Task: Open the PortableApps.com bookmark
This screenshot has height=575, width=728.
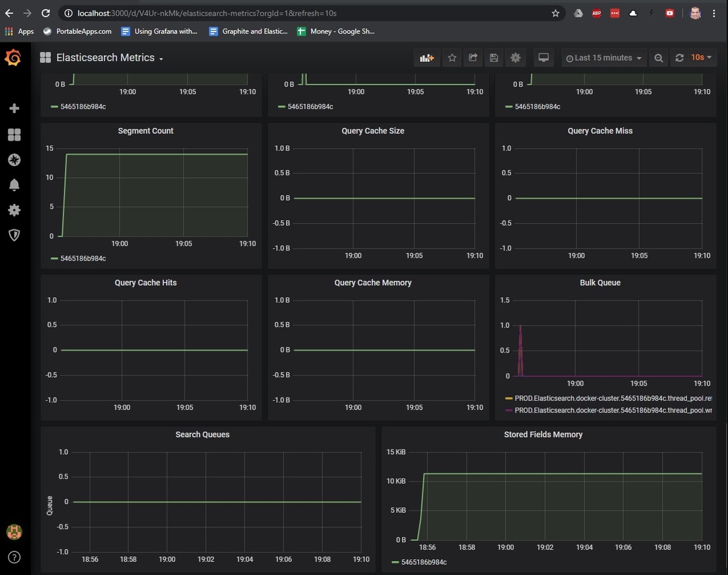Action: tap(78, 31)
